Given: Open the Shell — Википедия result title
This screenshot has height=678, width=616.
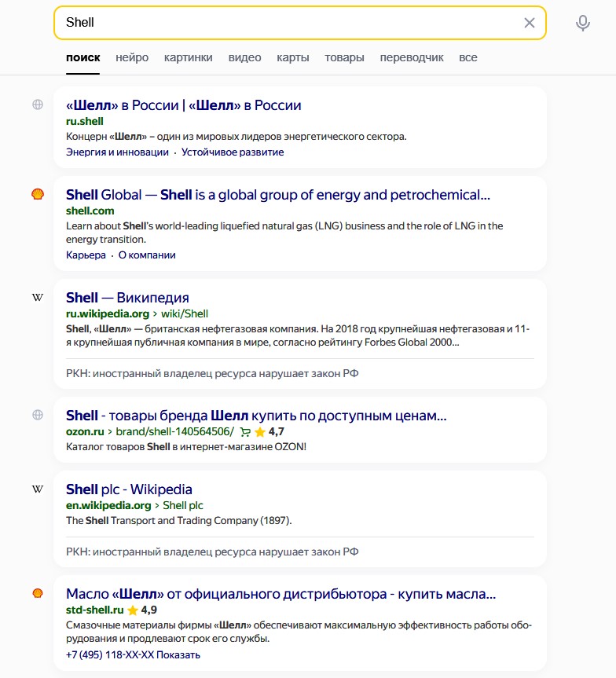Looking at the screenshot, I should pyautogui.click(x=127, y=298).
